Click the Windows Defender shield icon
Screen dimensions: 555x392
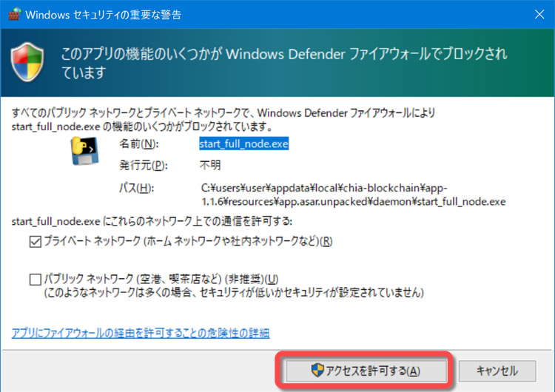(27, 62)
